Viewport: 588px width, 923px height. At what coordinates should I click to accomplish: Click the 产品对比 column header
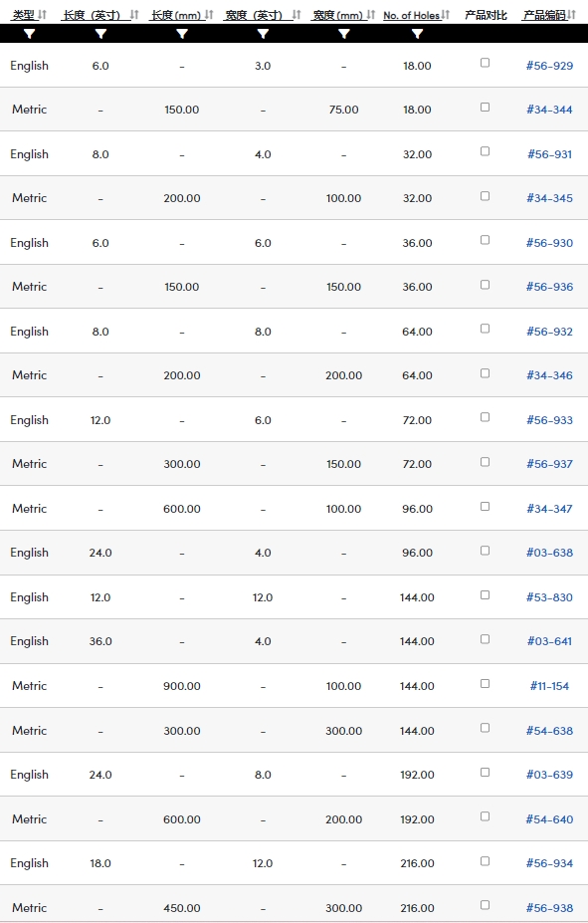pos(486,15)
